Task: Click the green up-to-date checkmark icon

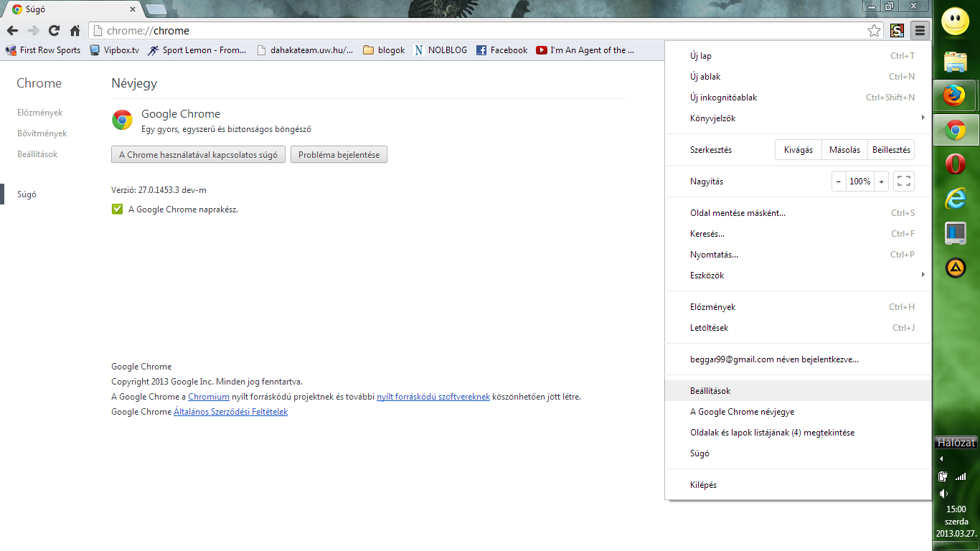Action: (117, 209)
